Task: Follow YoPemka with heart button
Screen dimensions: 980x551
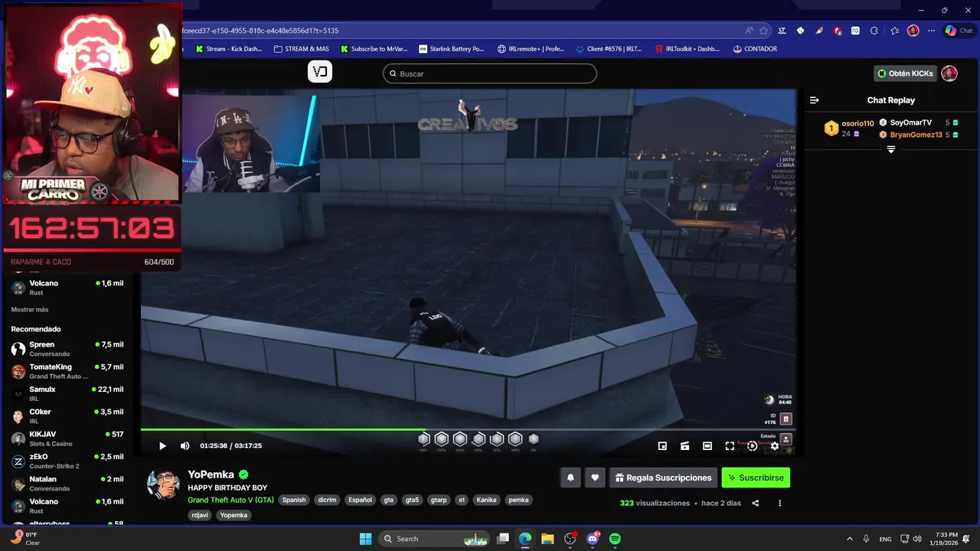Action: (595, 478)
